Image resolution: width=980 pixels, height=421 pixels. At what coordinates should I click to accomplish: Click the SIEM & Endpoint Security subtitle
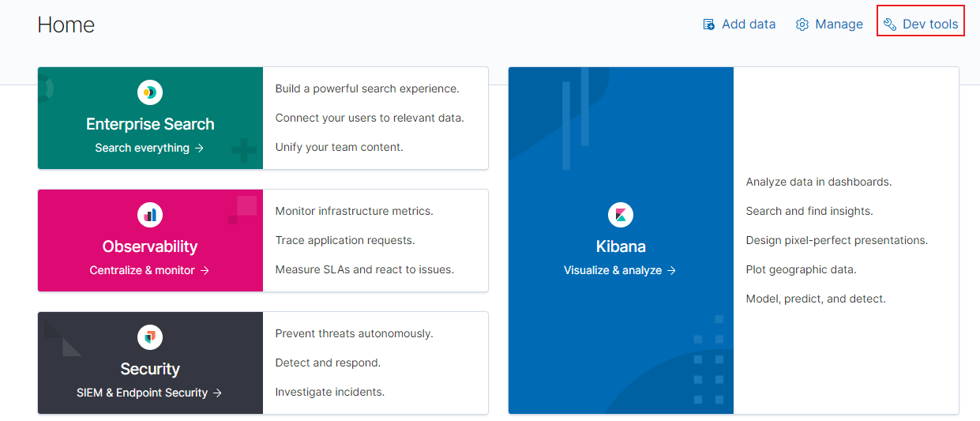click(x=142, y=393)
